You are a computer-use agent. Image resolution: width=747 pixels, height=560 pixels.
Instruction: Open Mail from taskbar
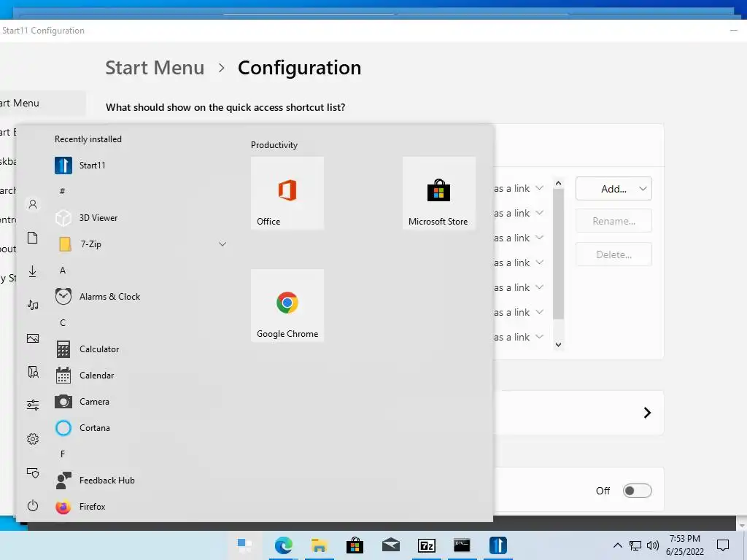point(391,545)
